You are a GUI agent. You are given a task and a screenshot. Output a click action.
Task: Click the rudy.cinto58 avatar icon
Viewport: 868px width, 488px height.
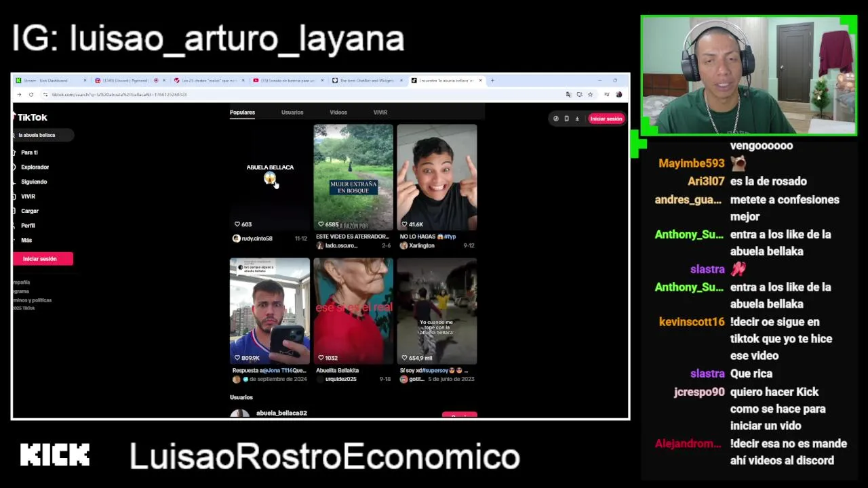tap(236, 239)
